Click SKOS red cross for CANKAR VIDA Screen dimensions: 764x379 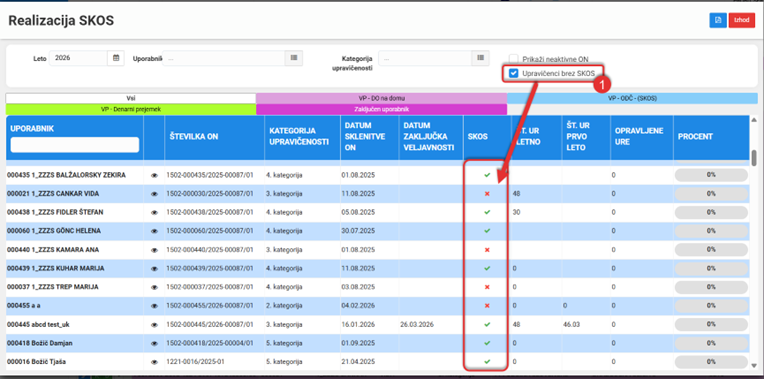pos(487,194)
